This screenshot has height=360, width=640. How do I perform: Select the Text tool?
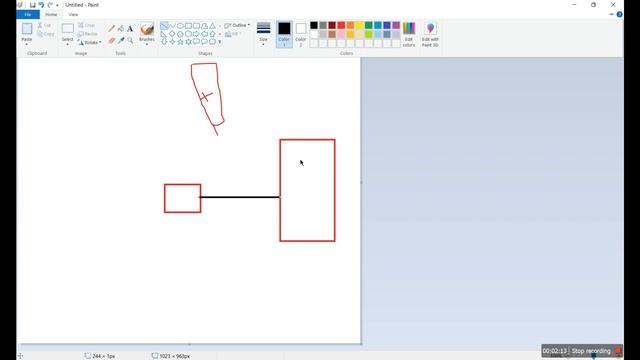[x=130, y=29]
